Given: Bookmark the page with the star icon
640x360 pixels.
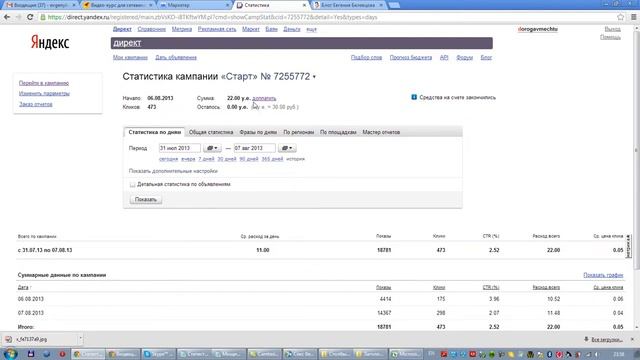Looking at the screenshot, I should [620, 17].
